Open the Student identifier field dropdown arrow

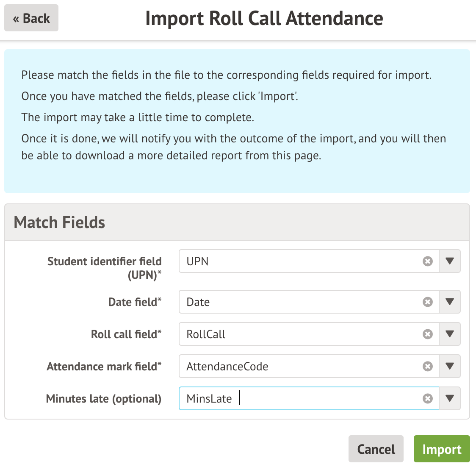pyautogui.click(x=450, y=261)
